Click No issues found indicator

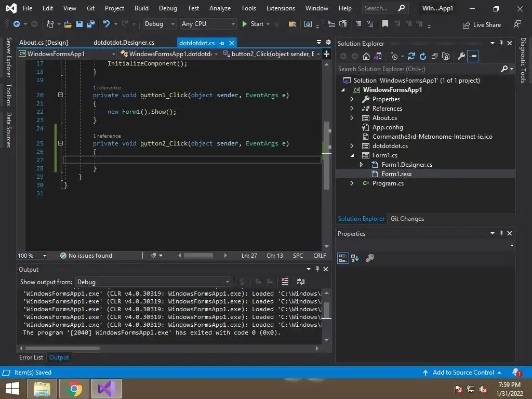click(86, 256)
